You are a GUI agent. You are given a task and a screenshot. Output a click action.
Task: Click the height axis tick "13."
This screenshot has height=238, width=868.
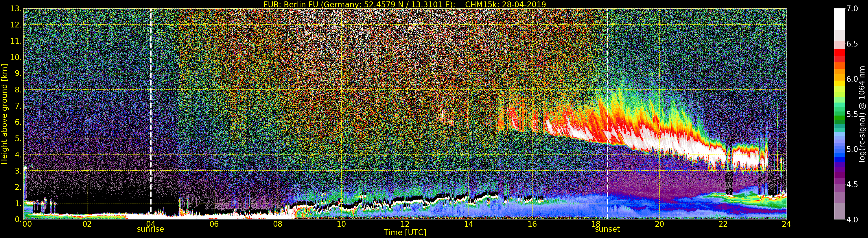[x=16, y=9]
